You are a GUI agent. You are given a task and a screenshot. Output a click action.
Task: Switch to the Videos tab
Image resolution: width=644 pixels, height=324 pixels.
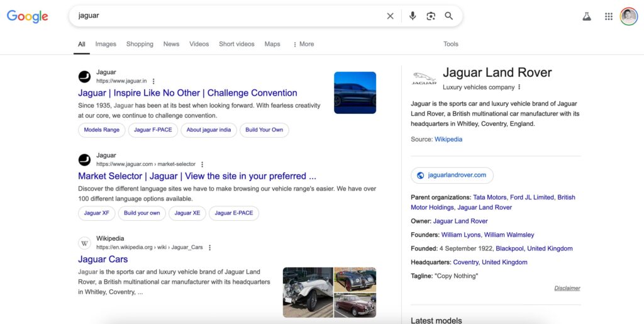point(199,44)
